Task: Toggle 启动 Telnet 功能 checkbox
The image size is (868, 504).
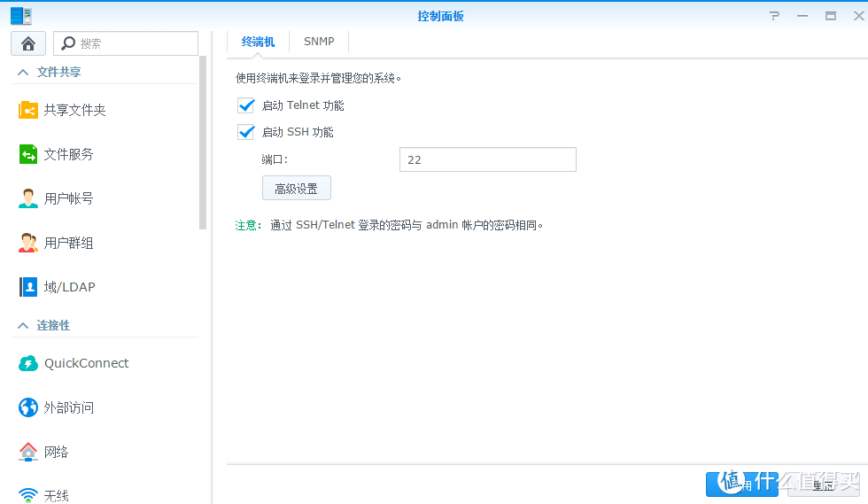Action: (246, 105)
